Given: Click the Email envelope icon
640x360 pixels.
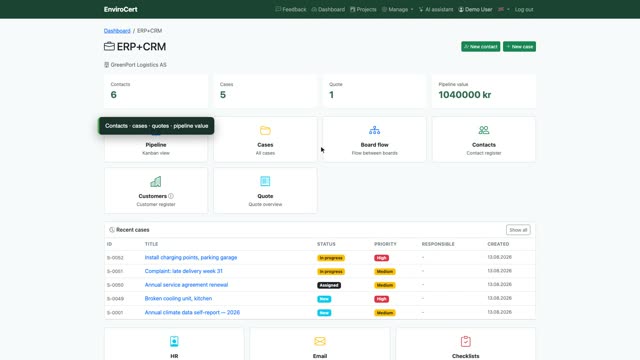Looking at the screenshot, I should point(320,341).
